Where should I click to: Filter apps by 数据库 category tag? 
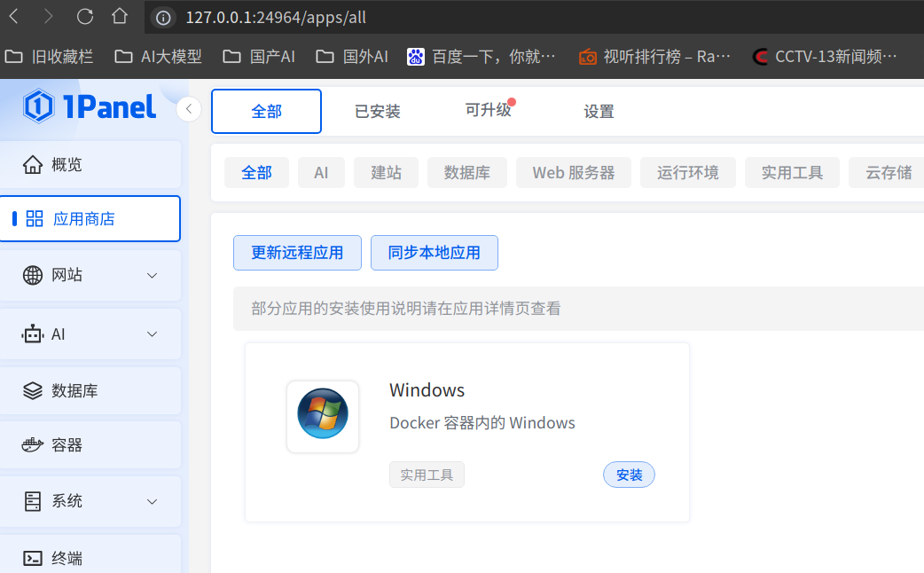tap(467, 173)
